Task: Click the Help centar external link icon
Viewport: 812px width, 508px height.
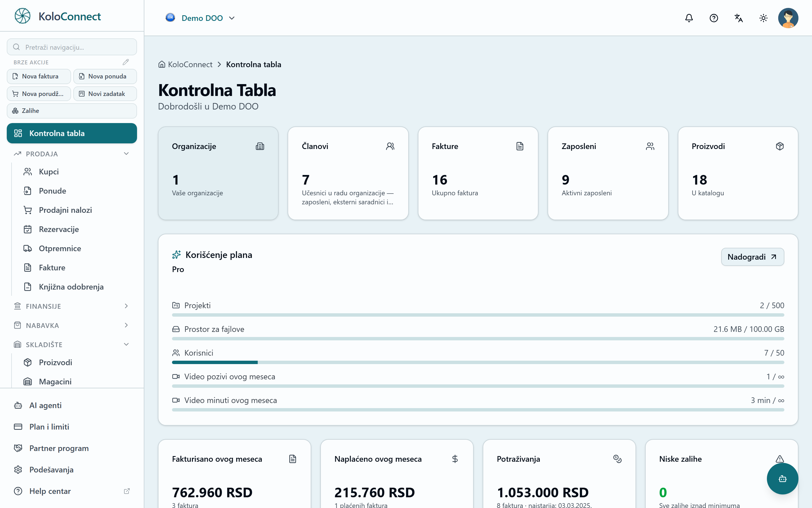Action: (x=127, y=491)
